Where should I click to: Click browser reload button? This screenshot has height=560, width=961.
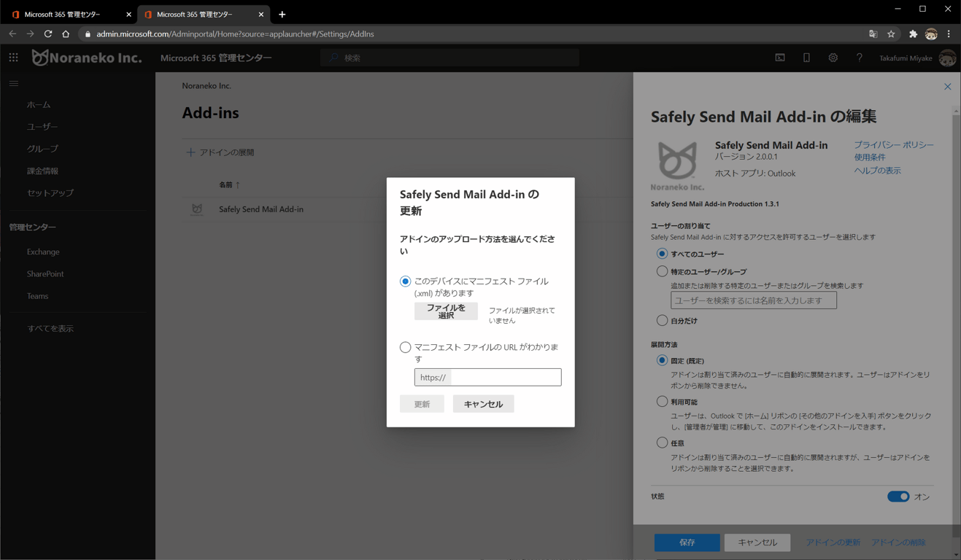tap(48, 34)
